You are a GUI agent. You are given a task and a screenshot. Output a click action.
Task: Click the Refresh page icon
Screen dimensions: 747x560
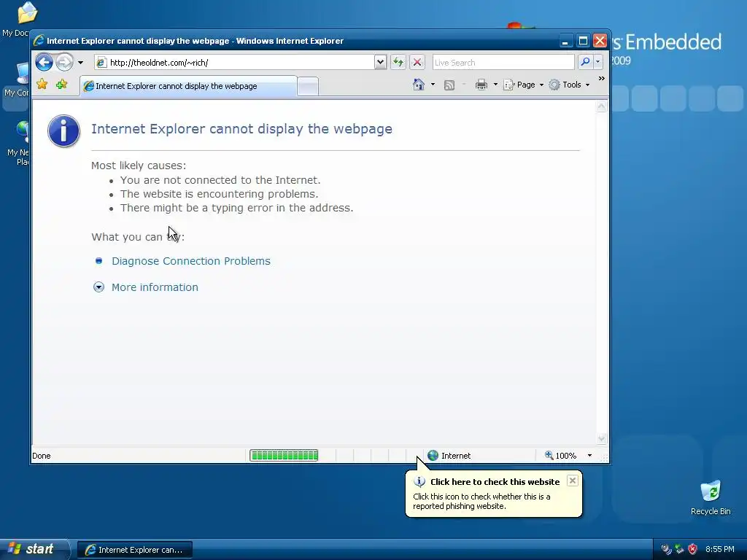pos(398,63)
